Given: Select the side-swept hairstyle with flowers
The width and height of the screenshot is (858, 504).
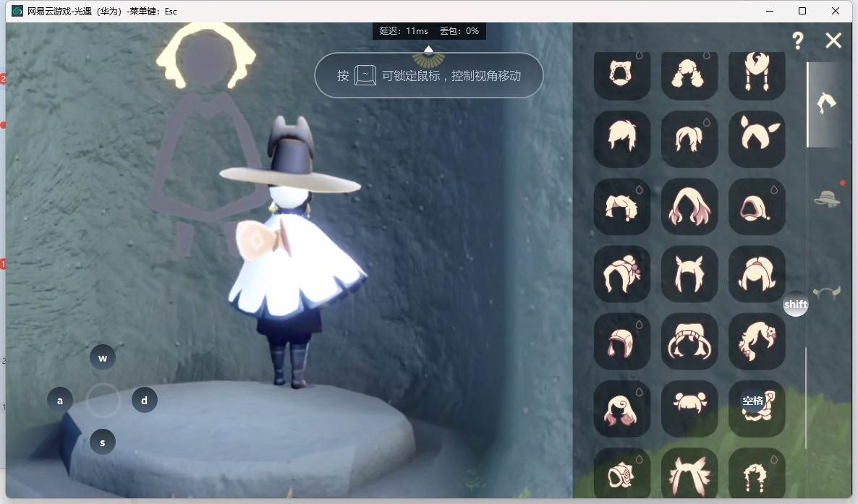Looking at the screenshot, I should (x=757, y=341).
